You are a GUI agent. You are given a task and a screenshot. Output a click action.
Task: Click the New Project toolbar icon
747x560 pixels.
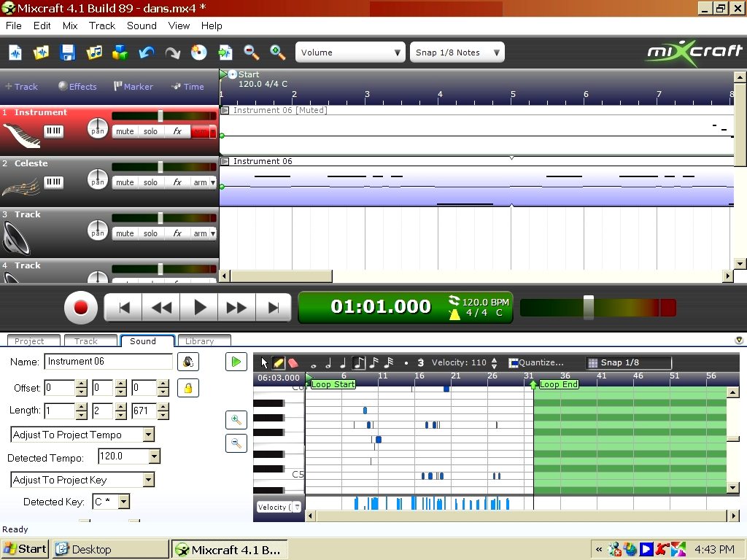pos(15,52)
